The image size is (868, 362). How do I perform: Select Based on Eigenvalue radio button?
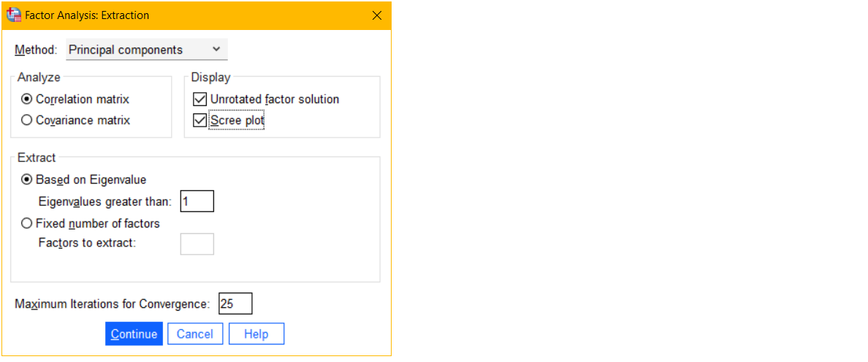tap(26, 180)
